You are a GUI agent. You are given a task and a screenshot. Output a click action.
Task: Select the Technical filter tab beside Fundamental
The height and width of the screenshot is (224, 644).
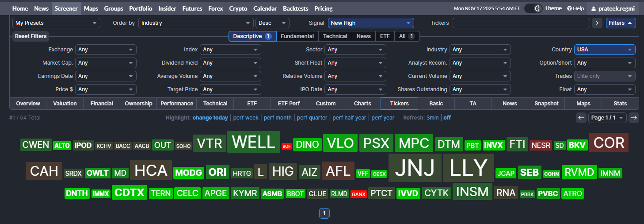335,36
